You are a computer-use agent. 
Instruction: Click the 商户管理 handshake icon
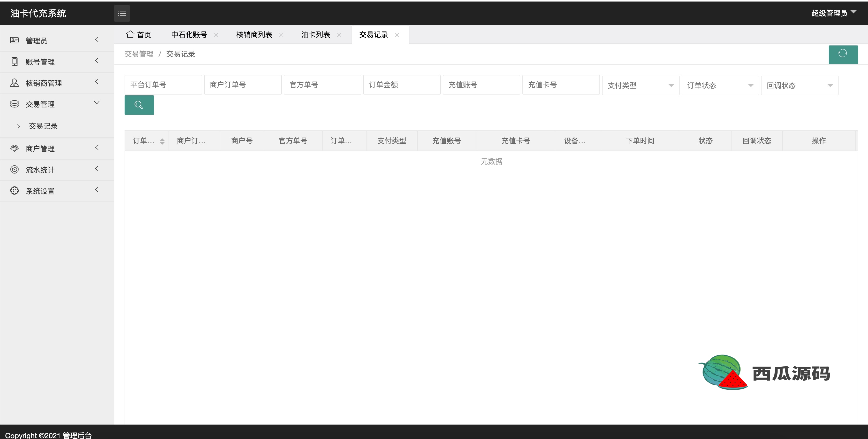point(14,148)
